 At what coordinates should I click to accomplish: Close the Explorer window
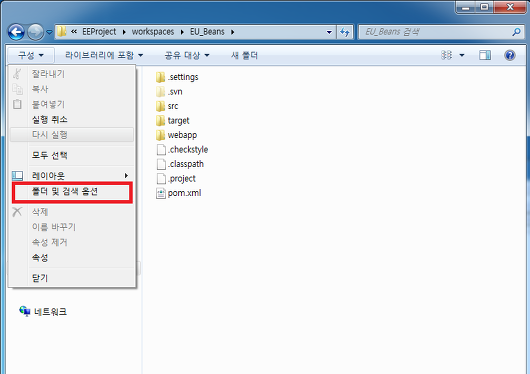[510, 7]
